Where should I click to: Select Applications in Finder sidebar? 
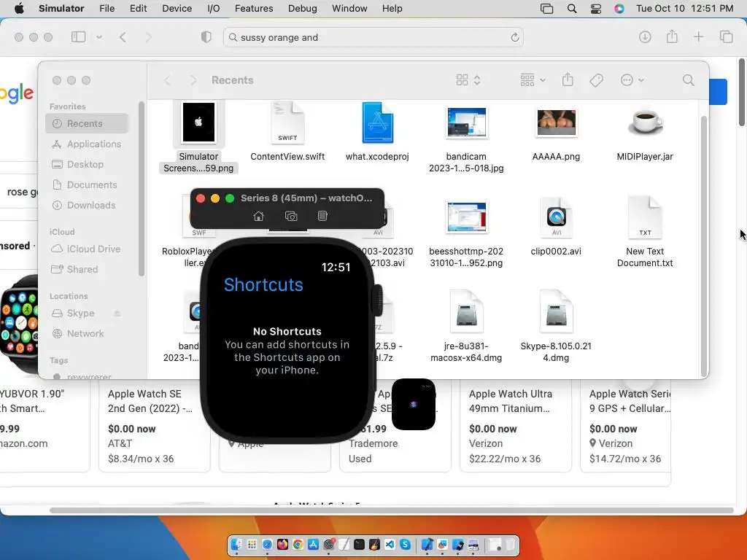(88, 144)
